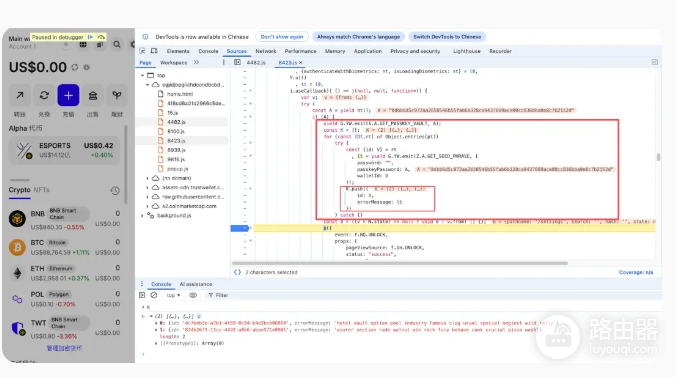
Task: Tap the send arrow action button
Action: pos(20,95)
